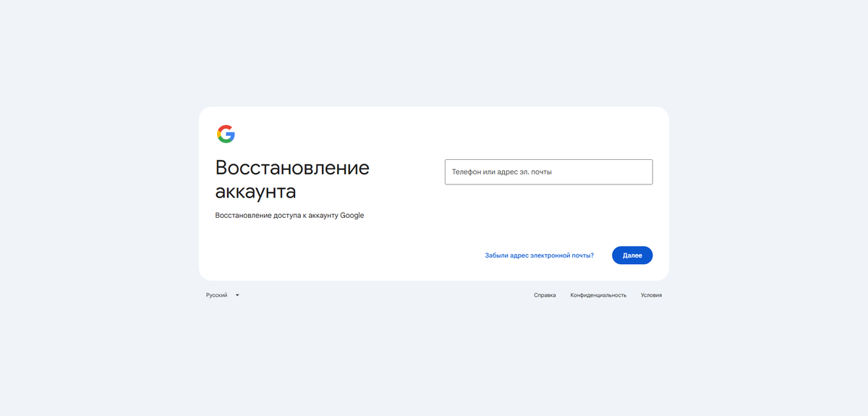
Task: Open the 'Условия' footer link
Action: 651,295
